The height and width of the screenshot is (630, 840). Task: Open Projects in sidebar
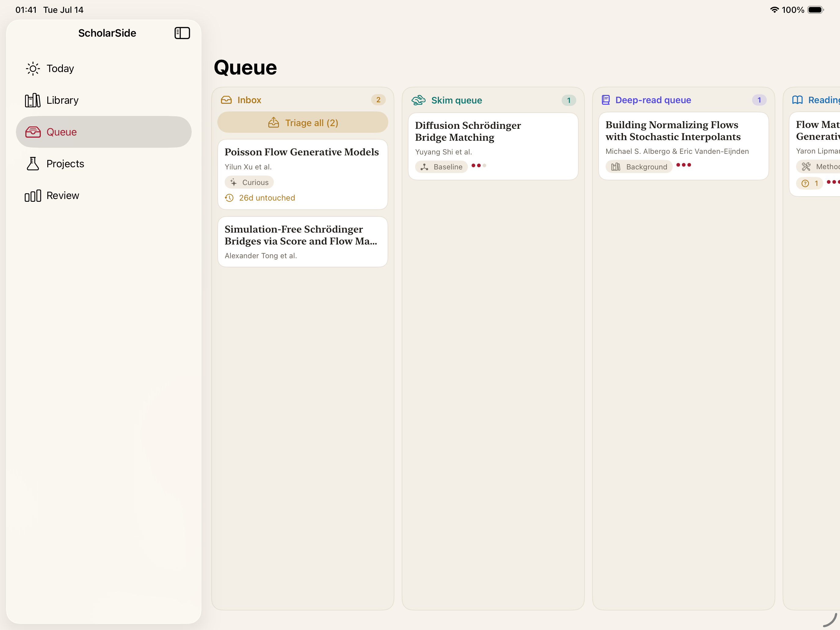[103, 164]
